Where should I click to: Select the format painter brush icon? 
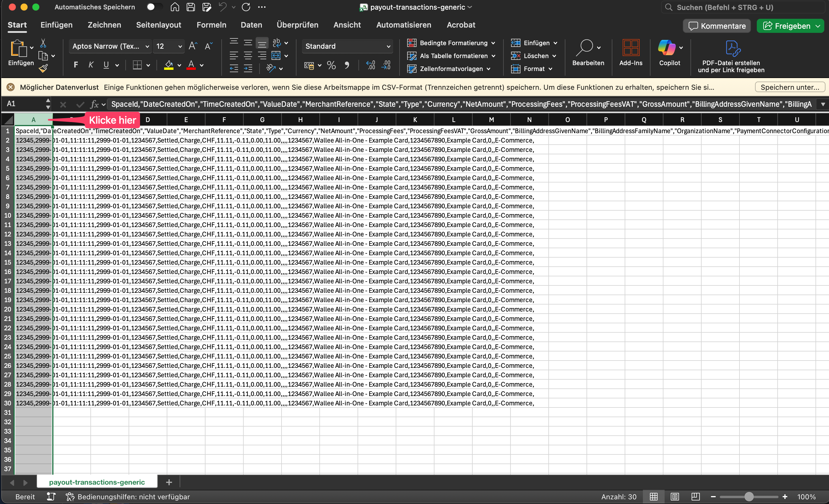click(x=43, y=68)
